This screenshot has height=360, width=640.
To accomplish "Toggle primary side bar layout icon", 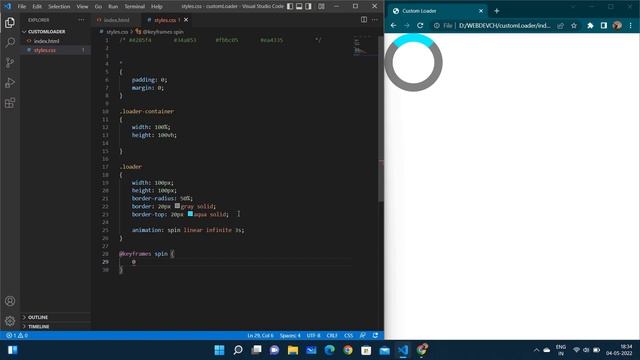I will (x=290, y=6).
